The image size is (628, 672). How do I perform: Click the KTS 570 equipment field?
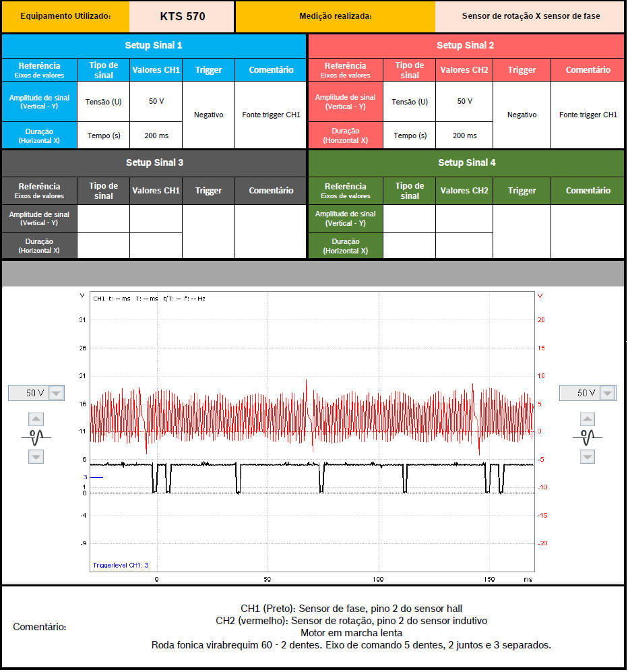(x=182, y=16)
